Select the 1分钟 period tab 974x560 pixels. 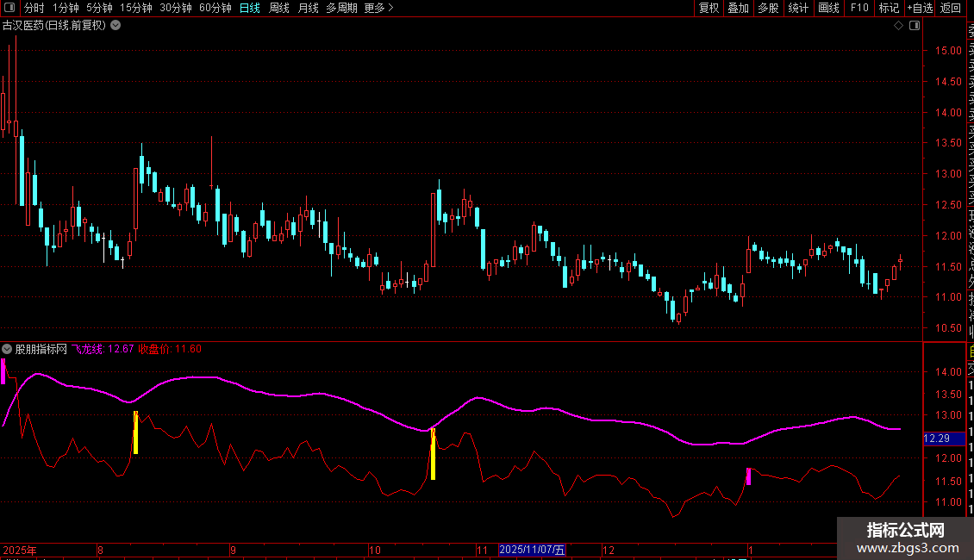(66, 8)
